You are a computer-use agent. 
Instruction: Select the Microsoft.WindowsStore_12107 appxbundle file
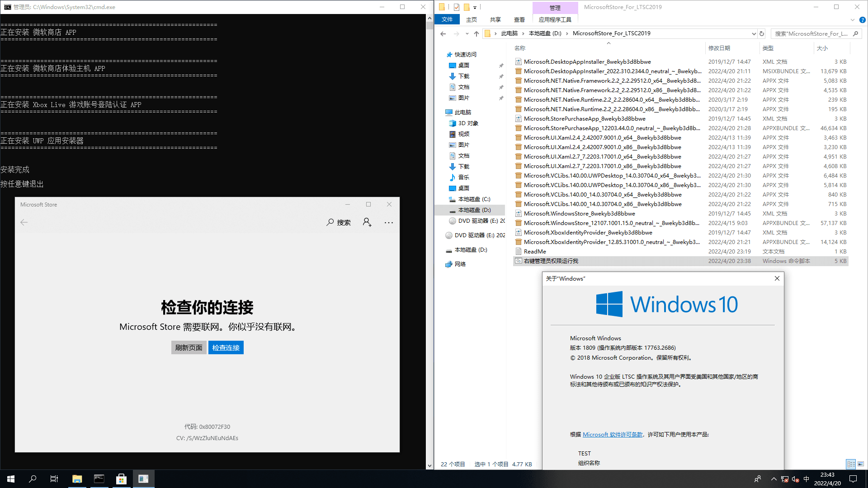pos(612,223)
